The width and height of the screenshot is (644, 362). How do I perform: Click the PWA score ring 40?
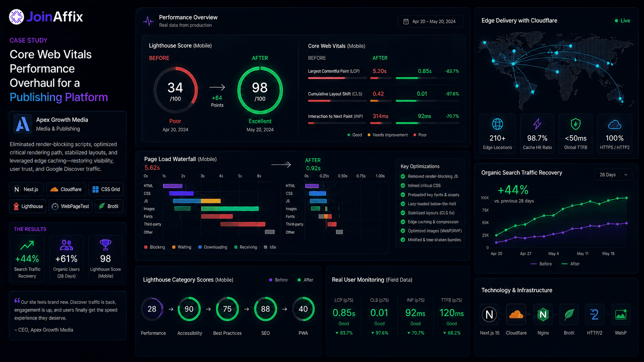tap(303, 309)
